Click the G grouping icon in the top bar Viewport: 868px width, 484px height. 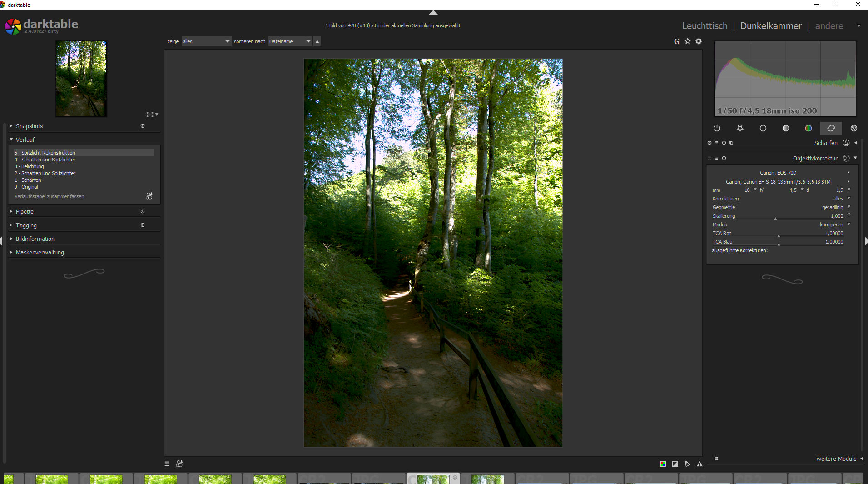click(676, 41)
